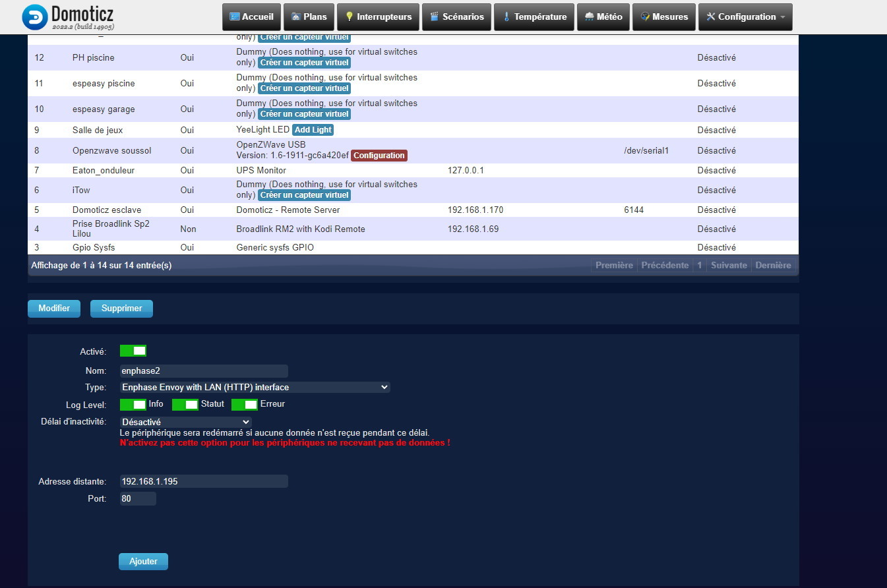This screenshot has height=588, width=887.
Task: Open the Température page
Action: click(534, 17)
